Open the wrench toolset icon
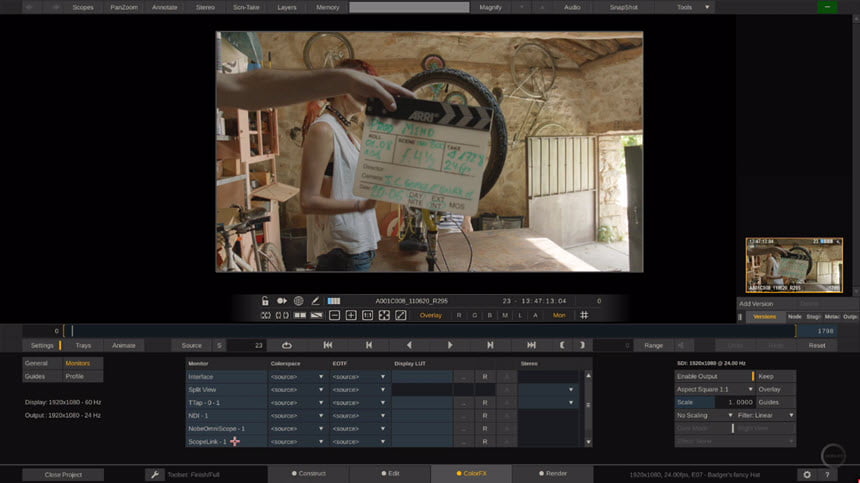 click(155, 475)
